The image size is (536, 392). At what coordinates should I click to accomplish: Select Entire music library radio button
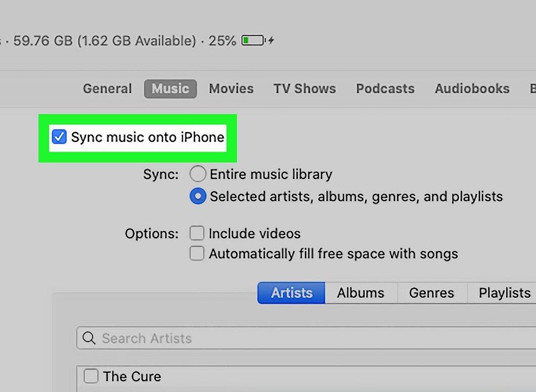(x=198, y=174)
